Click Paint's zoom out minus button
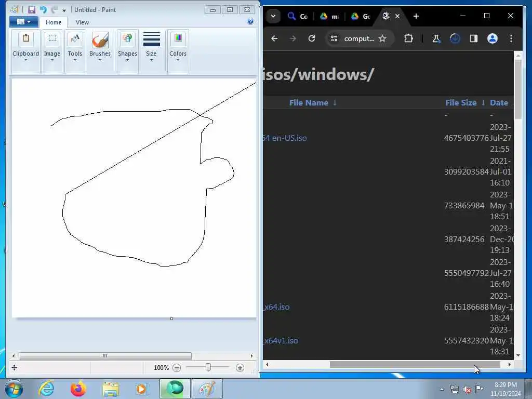 tap(177, 368)
